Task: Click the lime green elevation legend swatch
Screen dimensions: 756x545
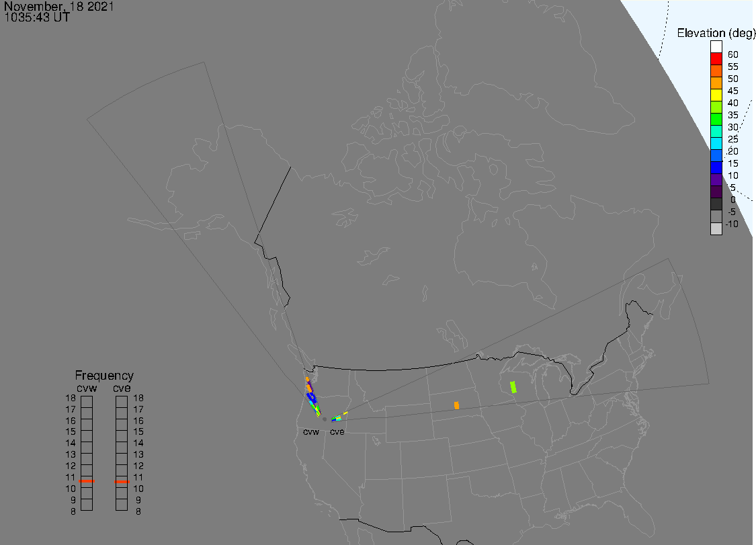Action: click(x=716, y=107)
